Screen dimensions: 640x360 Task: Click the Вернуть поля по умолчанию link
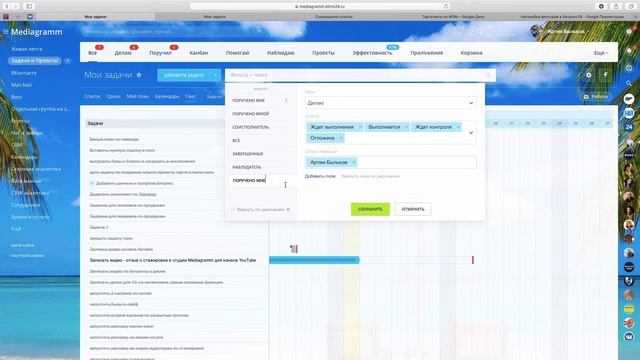[x=371, y=176]
